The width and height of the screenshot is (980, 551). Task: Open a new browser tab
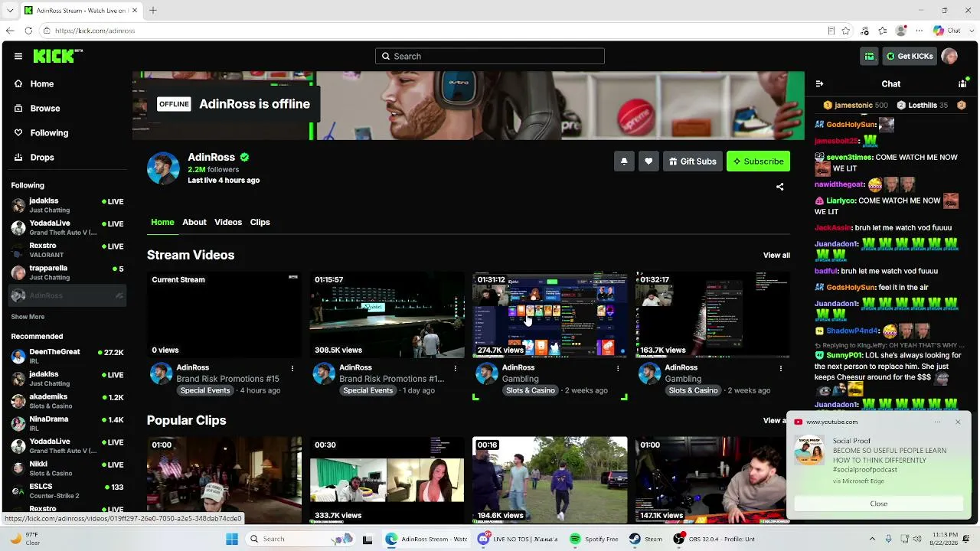(x=153, y=10)
